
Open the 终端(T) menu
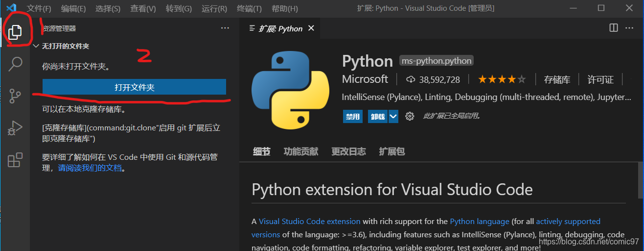pyautogui.click(x=249, y=8)
